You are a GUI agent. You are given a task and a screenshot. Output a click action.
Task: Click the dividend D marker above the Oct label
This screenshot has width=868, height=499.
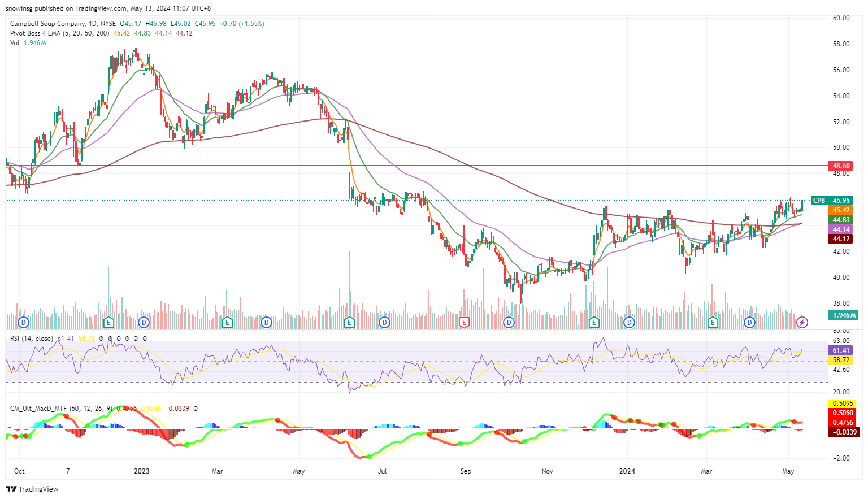(23, 323)
